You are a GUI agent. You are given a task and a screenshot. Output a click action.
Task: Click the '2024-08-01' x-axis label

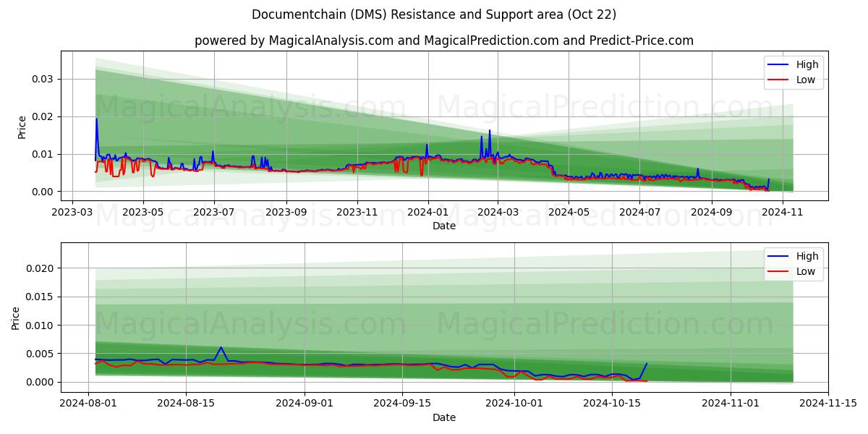[x=89, y=404]
